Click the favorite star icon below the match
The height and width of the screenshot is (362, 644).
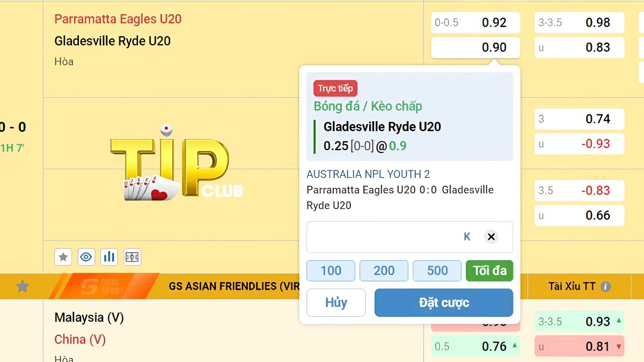coord(63,257)
